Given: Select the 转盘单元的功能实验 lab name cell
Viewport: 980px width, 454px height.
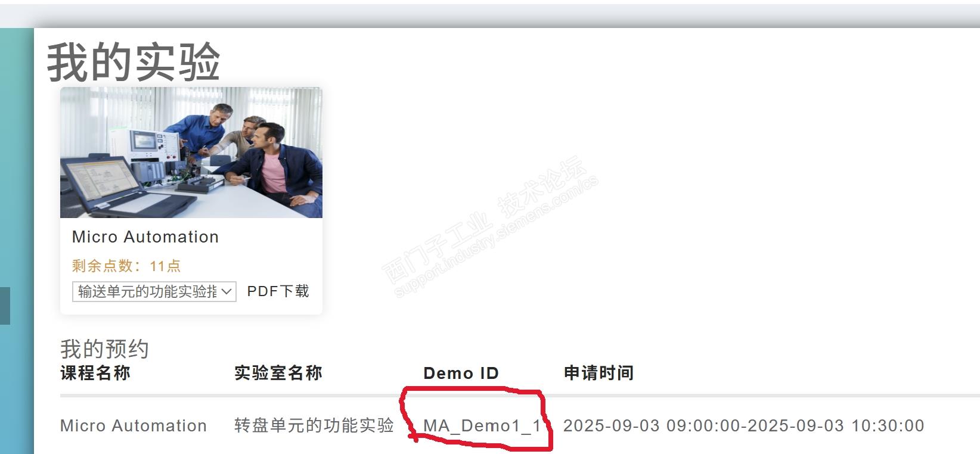Looking at the screenshot, I should coord(314,425).
